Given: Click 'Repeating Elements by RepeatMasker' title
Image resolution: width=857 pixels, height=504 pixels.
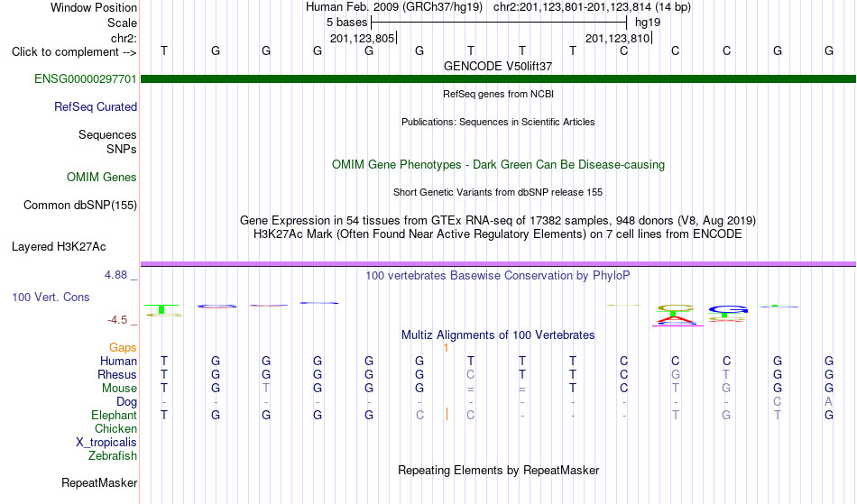Looking at the screenshot, I should (499, 471).
